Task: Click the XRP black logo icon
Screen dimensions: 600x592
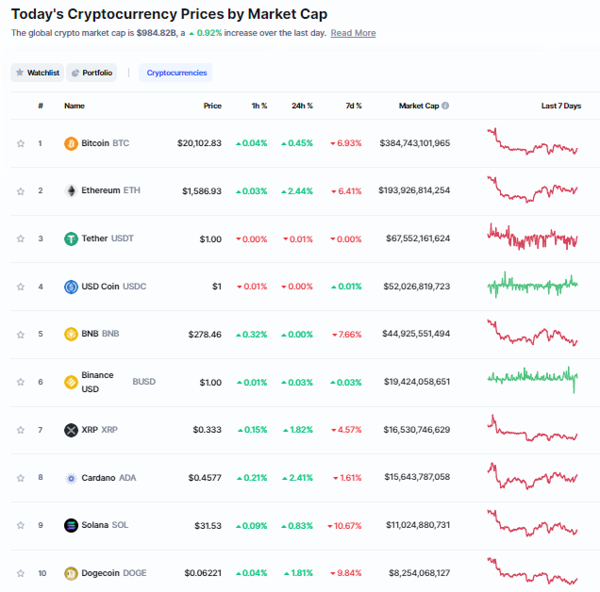Action: pos(71,430)
